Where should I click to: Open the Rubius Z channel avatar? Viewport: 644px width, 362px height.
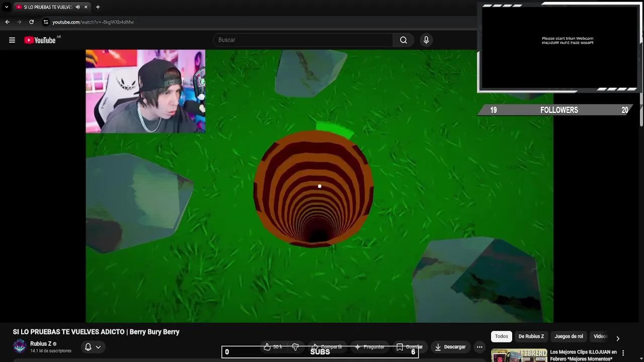pos(20,346)
